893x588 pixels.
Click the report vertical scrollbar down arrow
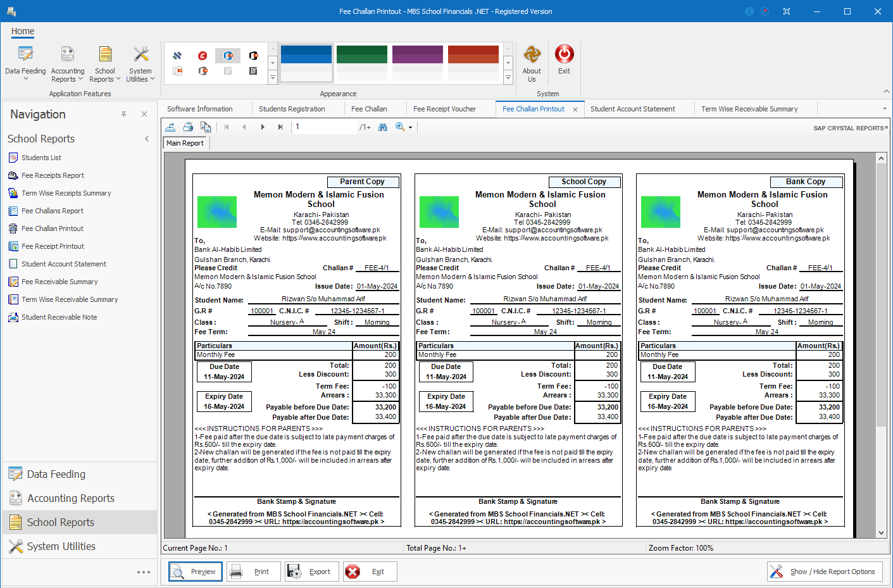[881, 533]
